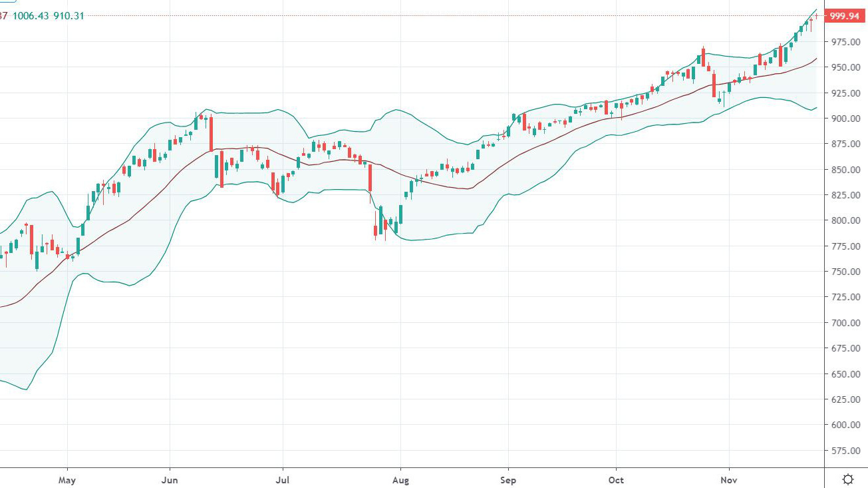Image resolution: width=868 pixels, height=488 pixels.
Task: Select the Jun marker on time axis
Action: tap(170, 479)
